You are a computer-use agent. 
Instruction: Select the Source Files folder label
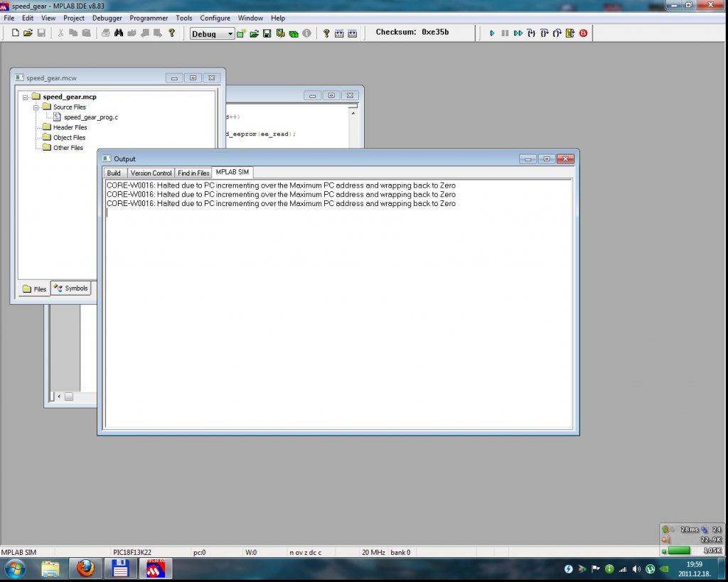pos(70,107)
